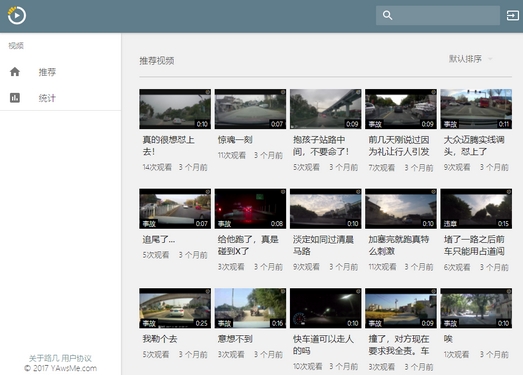Open the 用户协议 footer link
The image size is (523, 375).
[76, 358]
